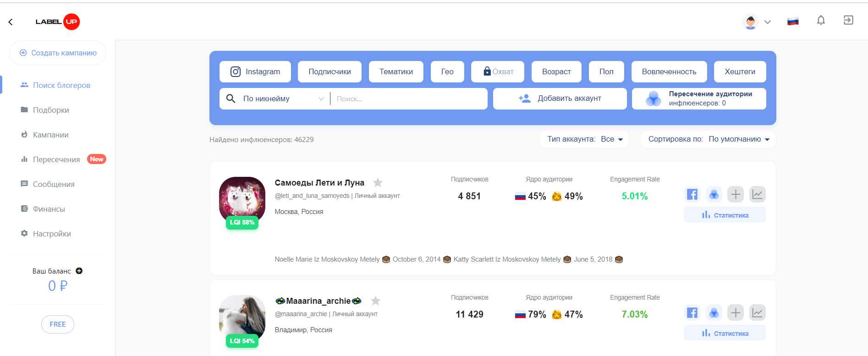The image size is (868, 356).
Task: Click the logout icon in header
Action: pyautogui.click(x=848, y=20)
